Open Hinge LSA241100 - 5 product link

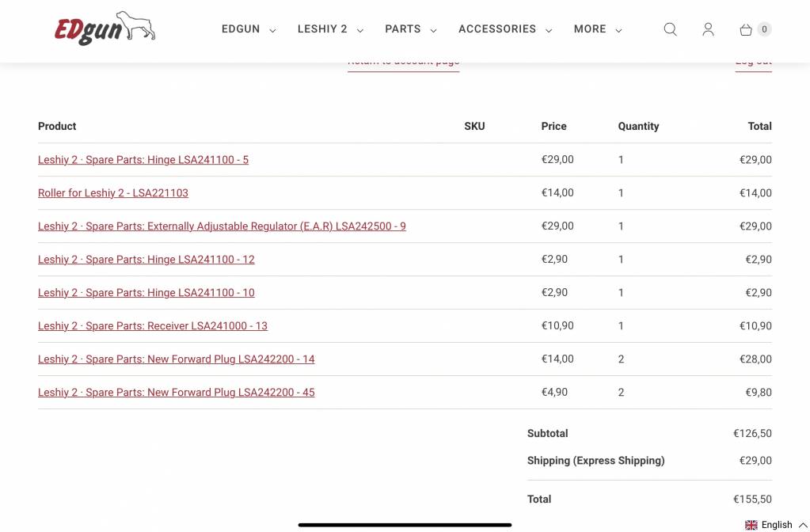(143, 160)
